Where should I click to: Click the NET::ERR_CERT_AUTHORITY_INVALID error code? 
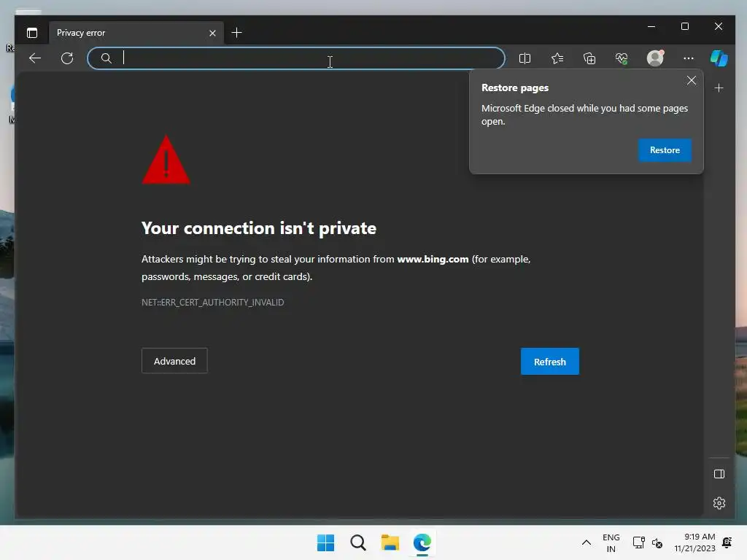coord(212,303)
